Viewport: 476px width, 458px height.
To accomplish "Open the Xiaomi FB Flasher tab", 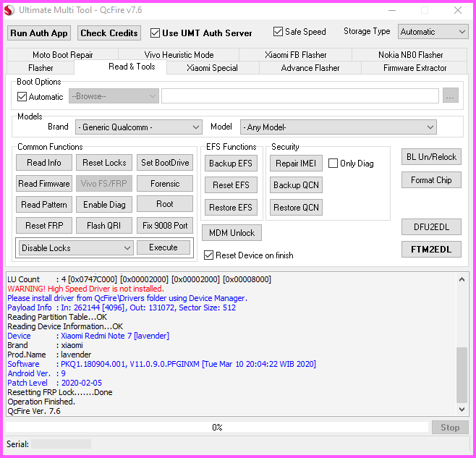I will 295,55.
